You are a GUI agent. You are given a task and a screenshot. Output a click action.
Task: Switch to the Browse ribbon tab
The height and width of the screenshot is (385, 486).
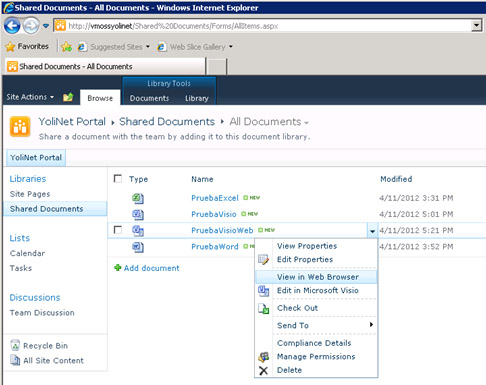point(100,98)
